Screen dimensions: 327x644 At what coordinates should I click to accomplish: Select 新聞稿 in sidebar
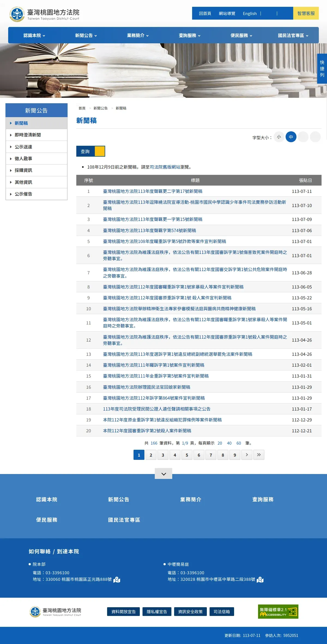(x=37, y=123)
